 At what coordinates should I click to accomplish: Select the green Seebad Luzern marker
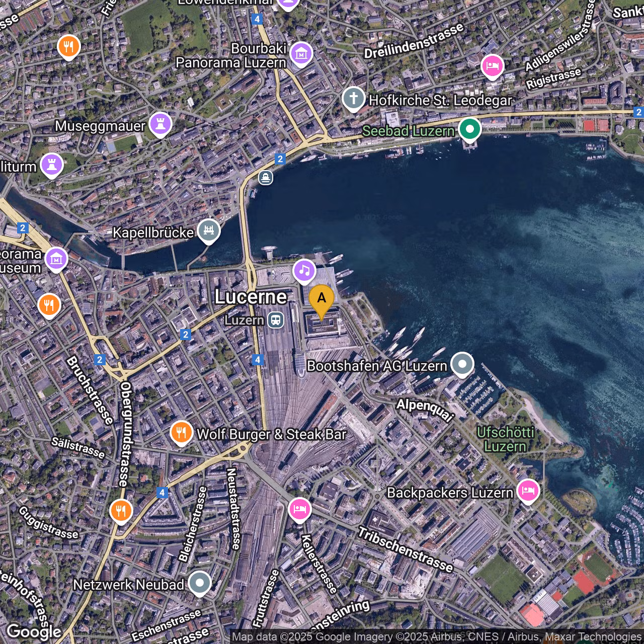(x=469, y=129)
